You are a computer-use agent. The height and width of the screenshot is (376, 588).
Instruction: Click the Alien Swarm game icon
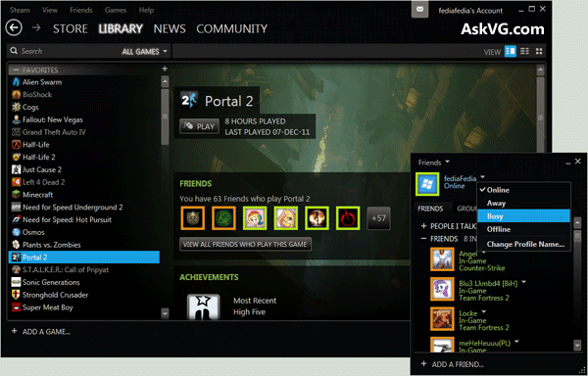coord(16,82)
